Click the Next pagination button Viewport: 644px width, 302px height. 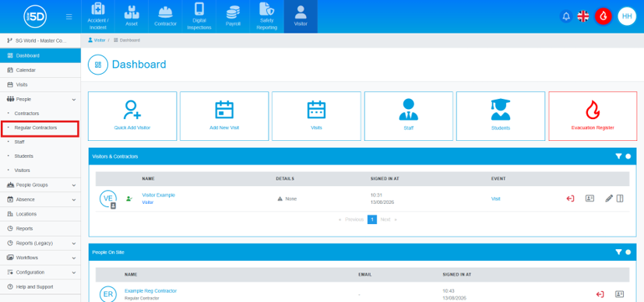[388, 219]
